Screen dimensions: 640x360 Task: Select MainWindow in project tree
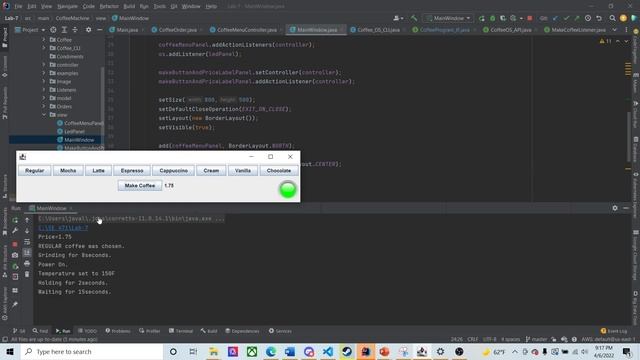[76, 140]
